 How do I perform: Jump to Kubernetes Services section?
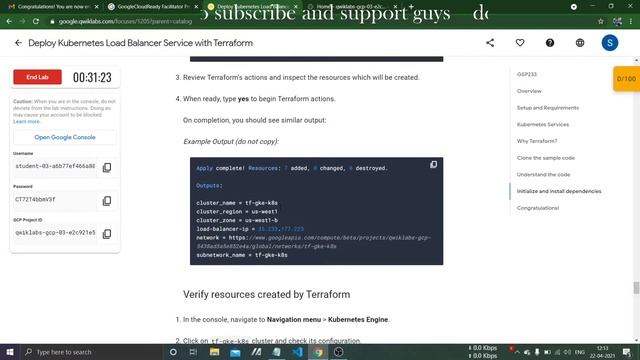coord(543,124)
